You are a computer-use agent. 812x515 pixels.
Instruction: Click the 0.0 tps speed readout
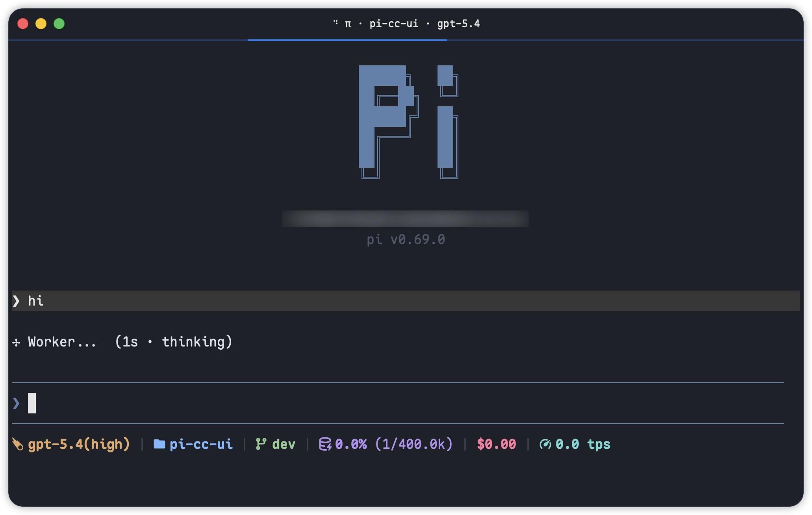pyautogui.click(x=583, y=444)
